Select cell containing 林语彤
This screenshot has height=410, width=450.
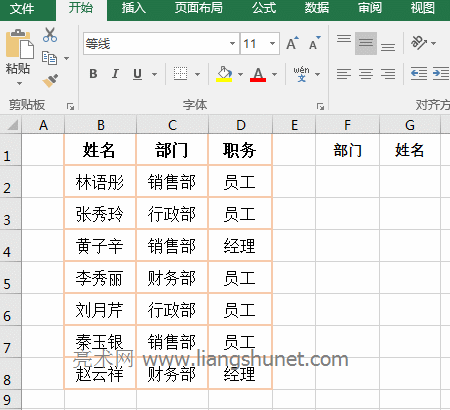tap(100, 182)
